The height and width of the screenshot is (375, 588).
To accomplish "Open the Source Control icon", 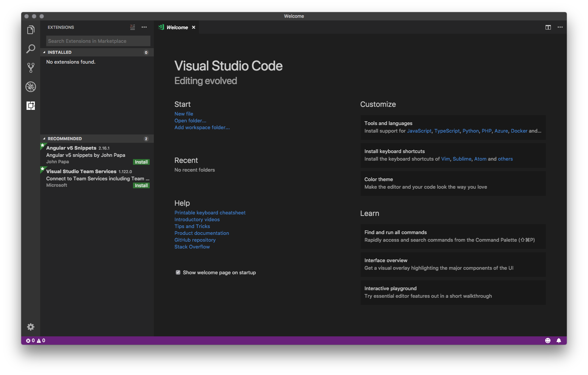I will pyautogui.click(x=31, y=67).
